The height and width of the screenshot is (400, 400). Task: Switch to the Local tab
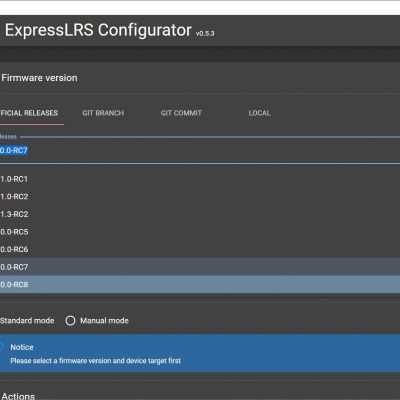[259, 113]
